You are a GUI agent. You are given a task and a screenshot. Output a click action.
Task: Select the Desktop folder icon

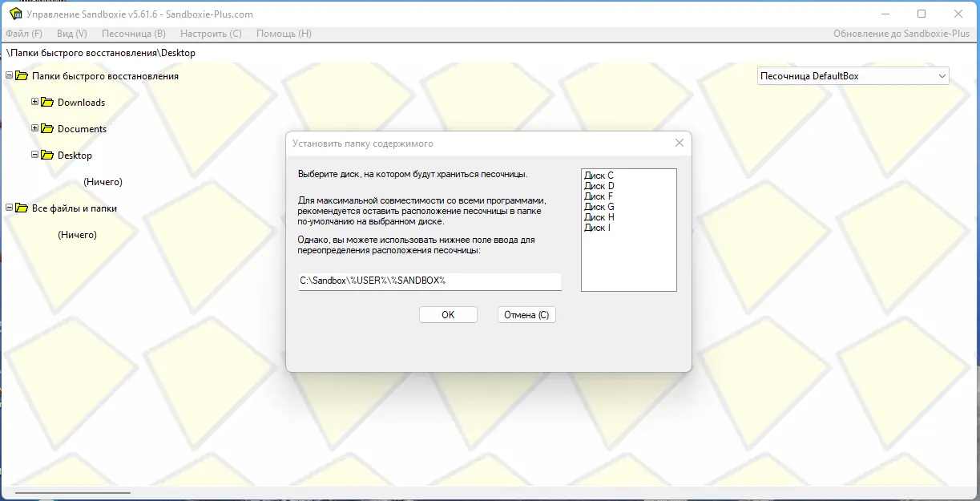pyautogui.click(x=47, y=156)
